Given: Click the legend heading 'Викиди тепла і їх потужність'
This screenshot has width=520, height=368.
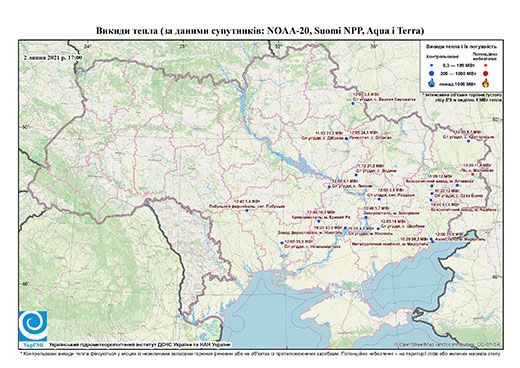Looking at the screenshot, I should (x=461, y=47).
